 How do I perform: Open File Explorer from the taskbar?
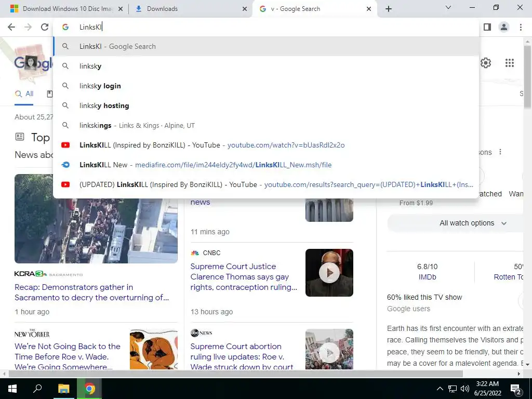pyautogui.click(x=63, y=389)
